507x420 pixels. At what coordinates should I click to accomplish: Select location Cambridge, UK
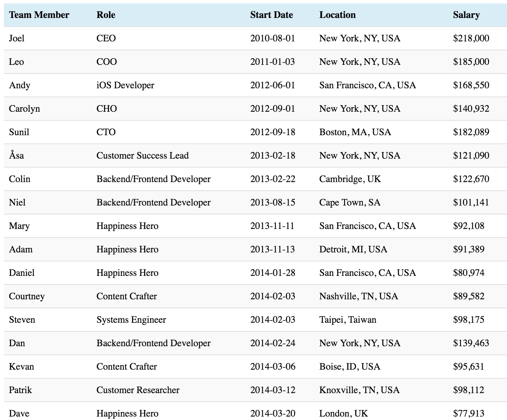pyautogui.click(x=350, y=179)
